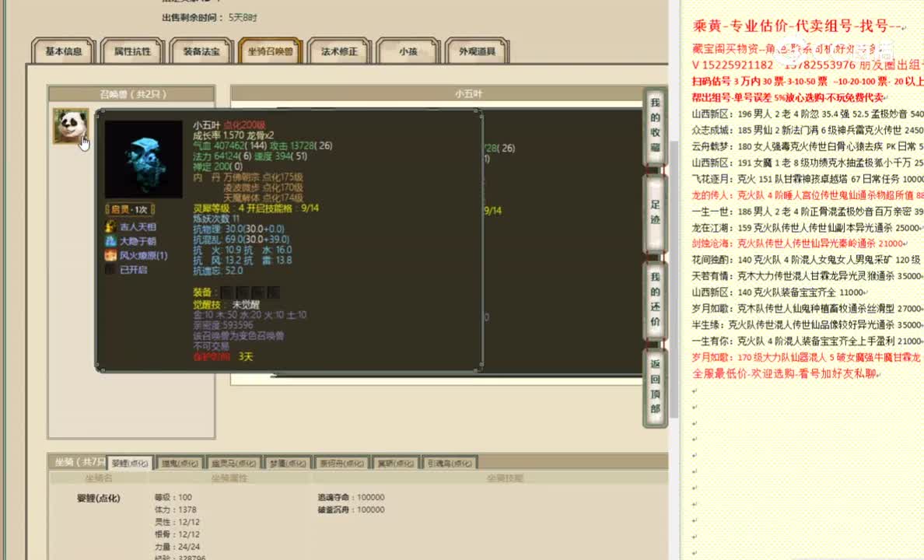Screen dimensions: 924x560
Task: Click the 坐骑(共7只) section label
Action: pos(79,462)
